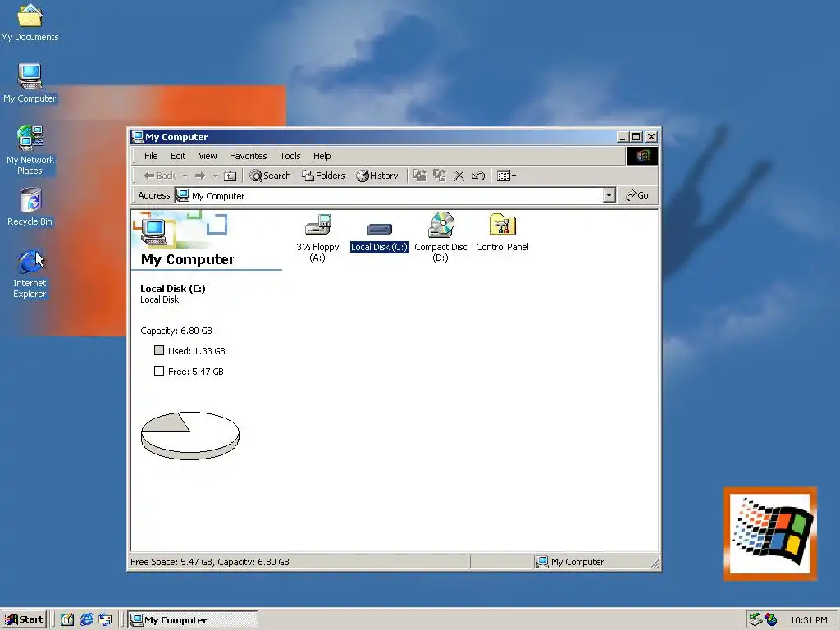Open the History pane
Image resolution: width=840 pixels, height=630 pixels.
(377, 176)
